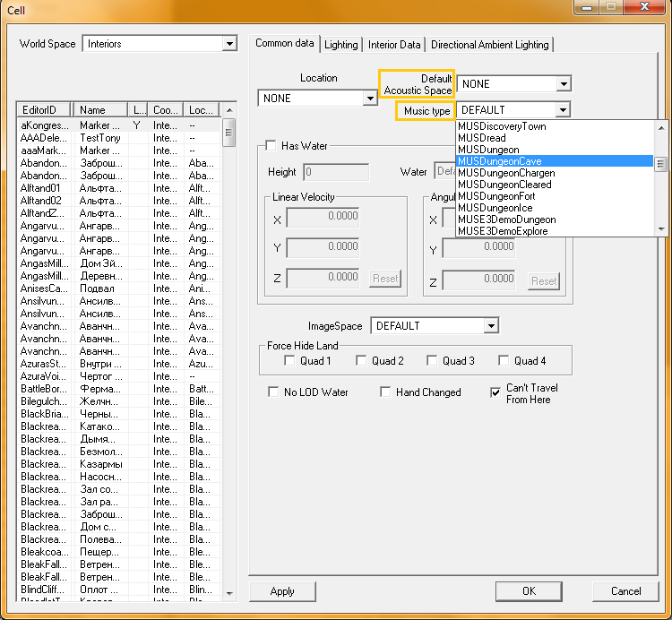
Task: Click Reset under Linear Velocity
Action: [x=385, y=279]
